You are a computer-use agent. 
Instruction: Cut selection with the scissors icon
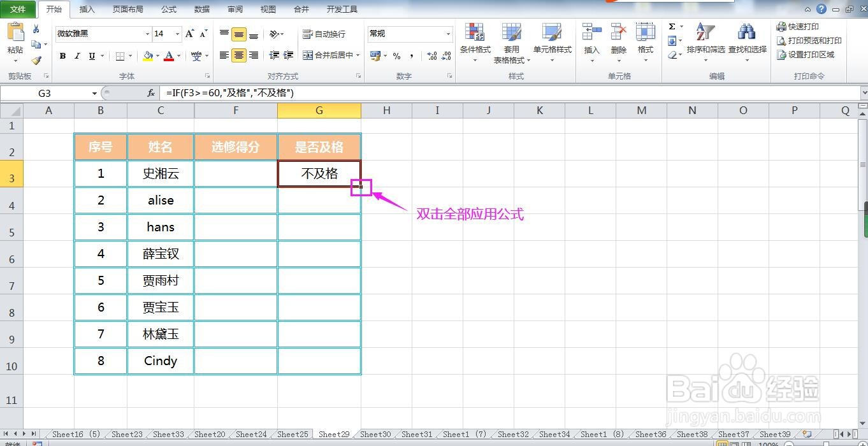tap(36, 29)
